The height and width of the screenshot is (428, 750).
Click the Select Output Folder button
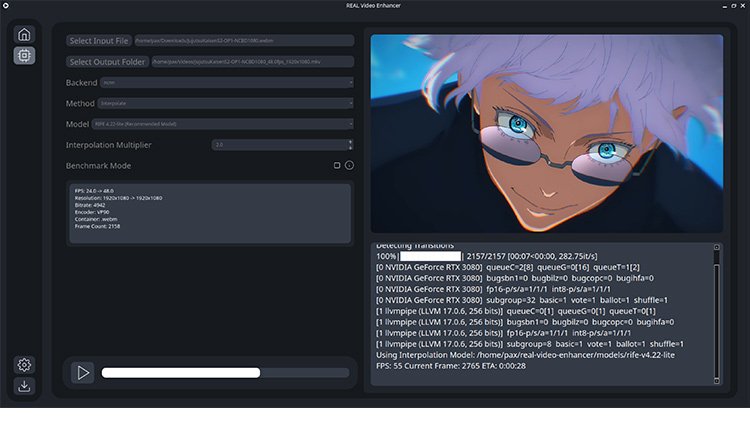[x=107, y=62]
